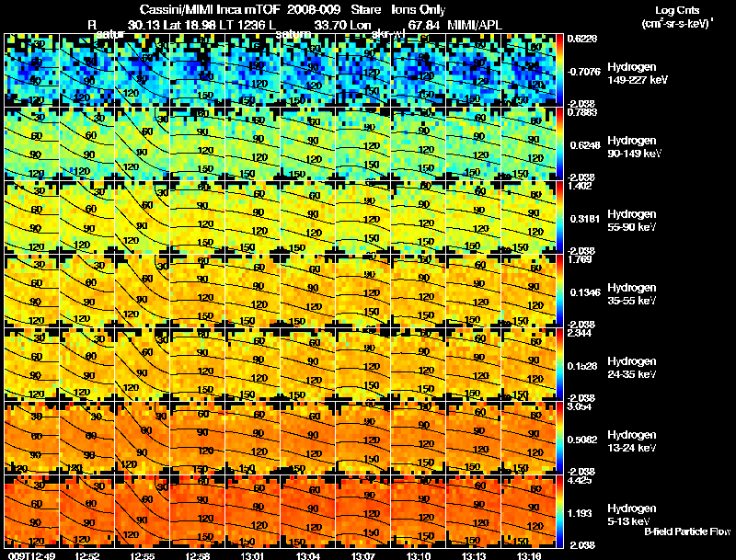Screen dimensions: 736x560
Task: Click the '4.425' colorbar maximum value
Action: pyautogui.click(x=580, y=480)
